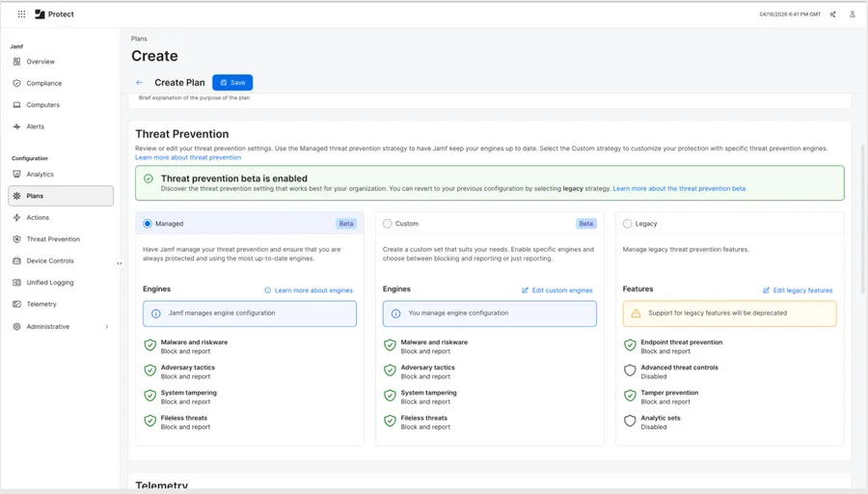The height and width of the screenshot is (494, 868).
Task: Click the Compliance shield icon in sidebar
Action: tap(17, 84)
